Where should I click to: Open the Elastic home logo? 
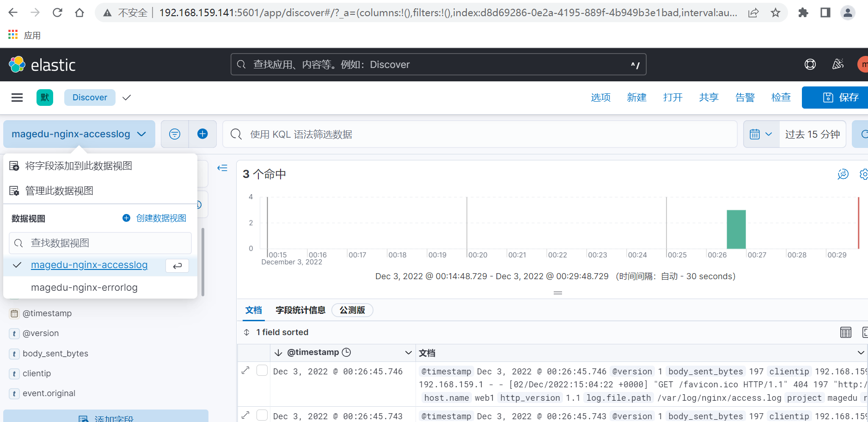tap(17, 64)
